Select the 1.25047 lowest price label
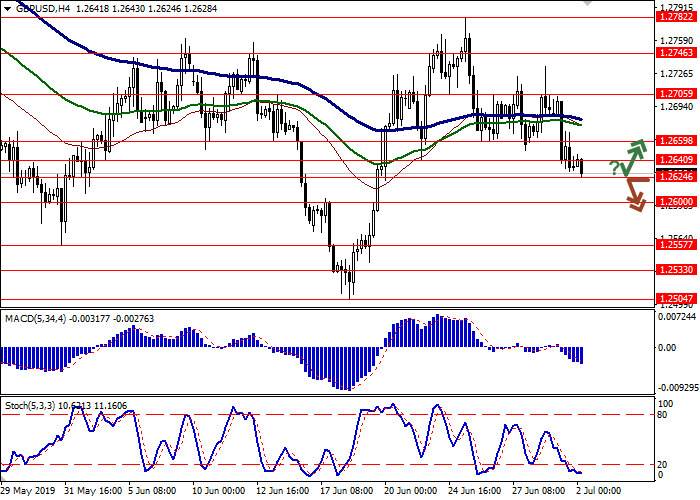This screenshot has width=700, height=500. (674, 297)
